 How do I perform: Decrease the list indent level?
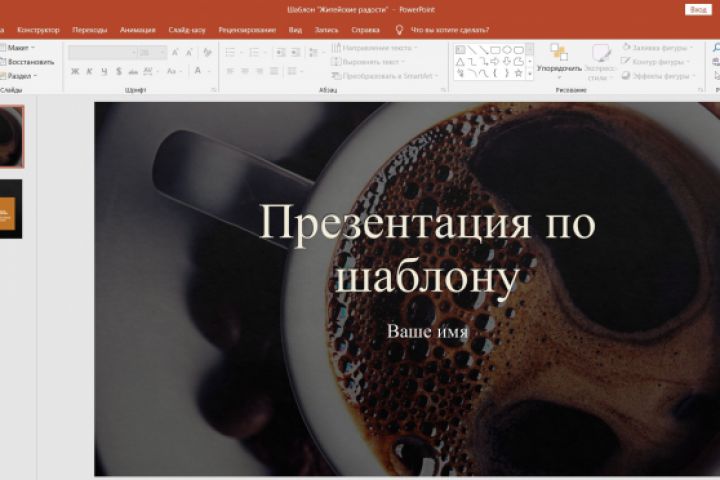(280, 52)
